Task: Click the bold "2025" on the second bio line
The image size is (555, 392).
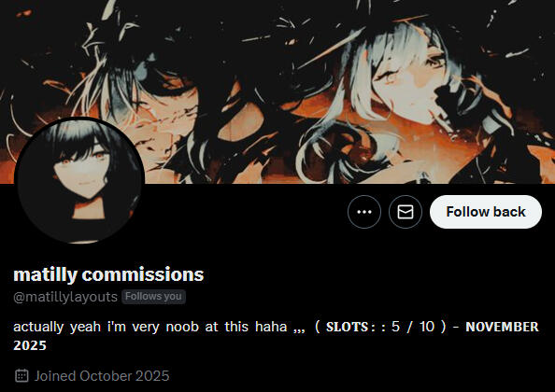Action: click(x=30, y=345)
